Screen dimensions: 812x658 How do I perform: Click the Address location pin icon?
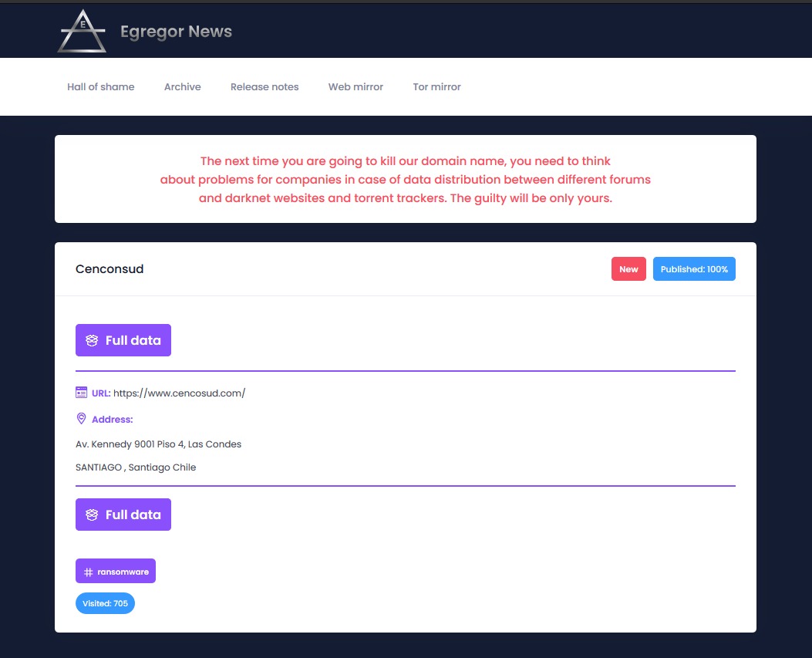pyautogui.click(x=81, y=419)
